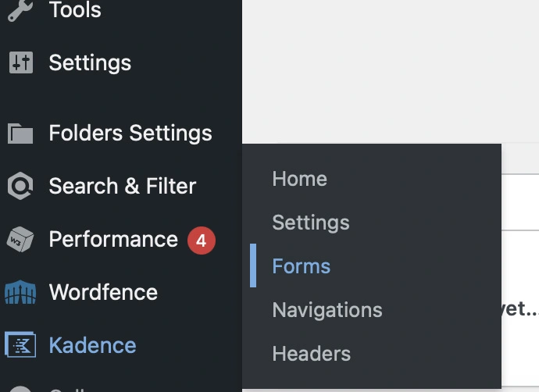Open Headers from the Kadence submenu
Image resolution: width=539 pixels, height=392 pixels.
(312, 354)
